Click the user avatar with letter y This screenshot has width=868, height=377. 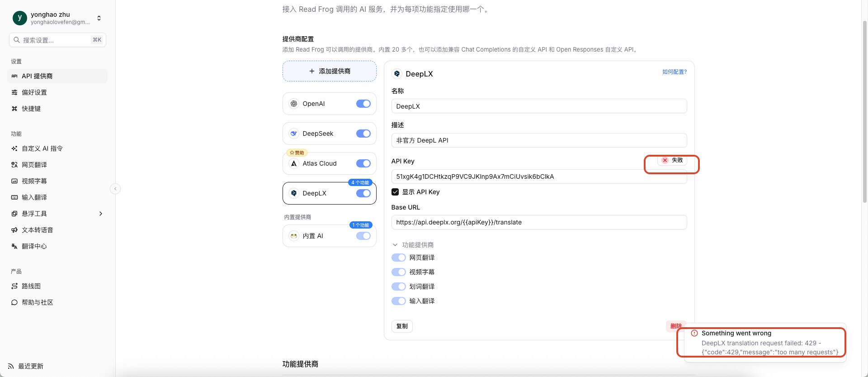(x=20, y=18)
